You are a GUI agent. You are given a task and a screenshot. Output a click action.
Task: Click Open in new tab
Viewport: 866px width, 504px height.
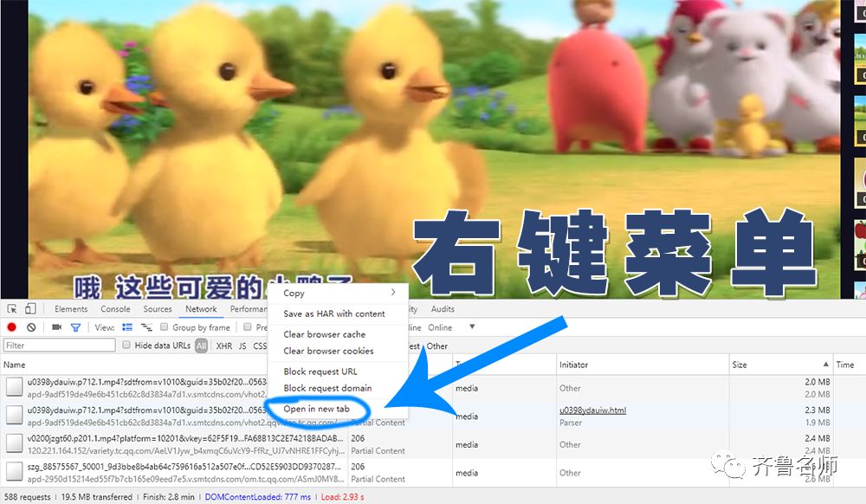click(x=316, y=409)
